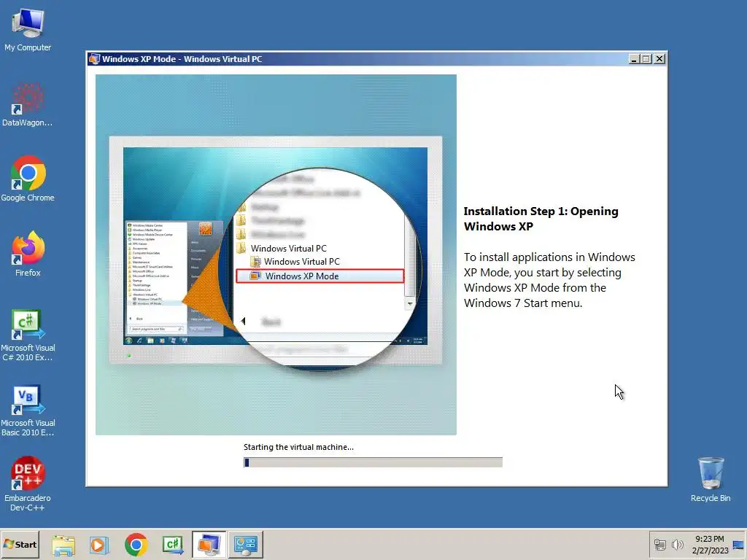Click the Windows XP Mode tutorial illustration
The height and width of the screenshot is (560, 747).
coord(276,254)
